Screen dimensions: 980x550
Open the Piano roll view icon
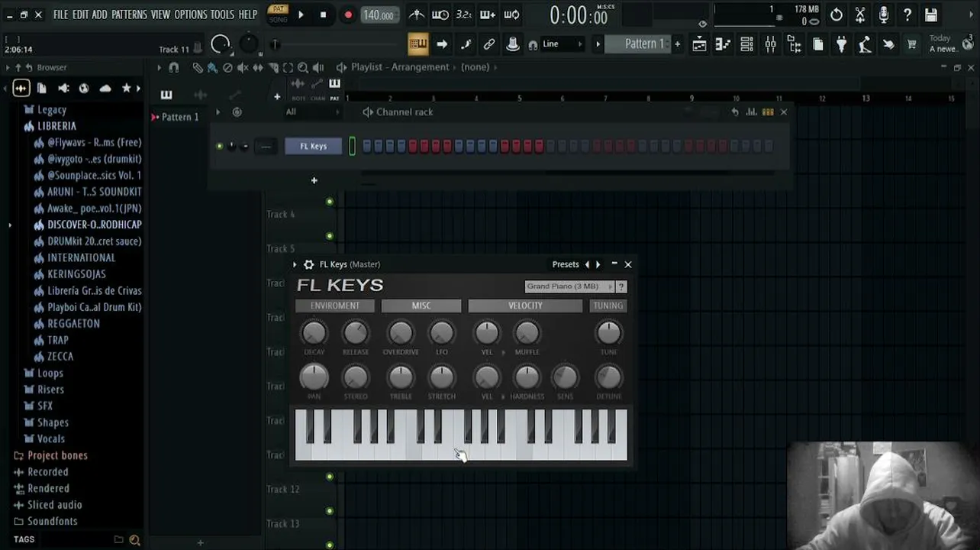click(723, 44)
